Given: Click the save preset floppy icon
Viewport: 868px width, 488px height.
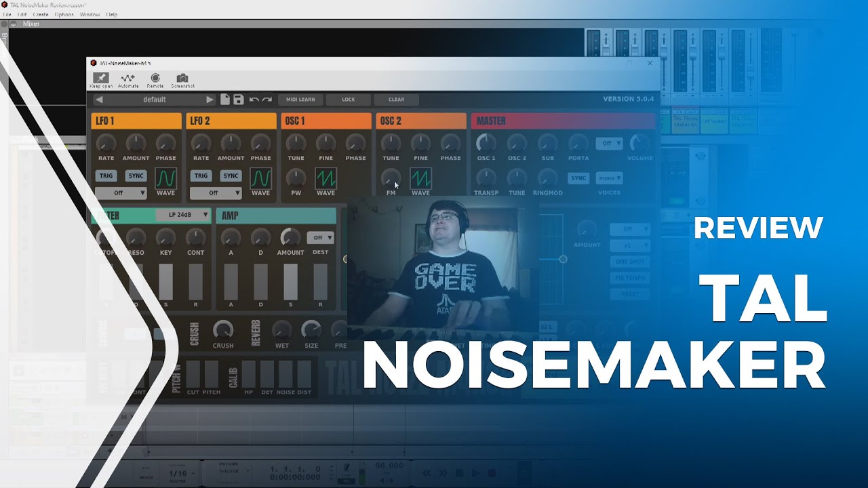Looking at the screenshot, I should (238, 100).
